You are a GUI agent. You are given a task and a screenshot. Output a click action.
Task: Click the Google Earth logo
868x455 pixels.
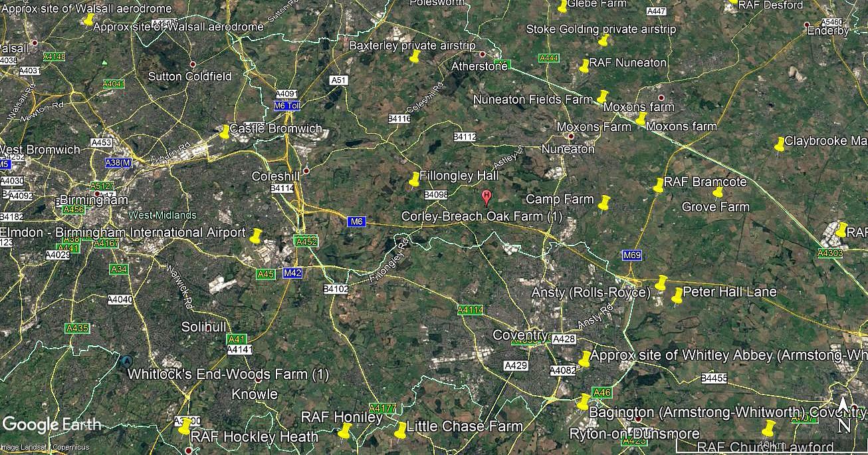pos(52,424)
